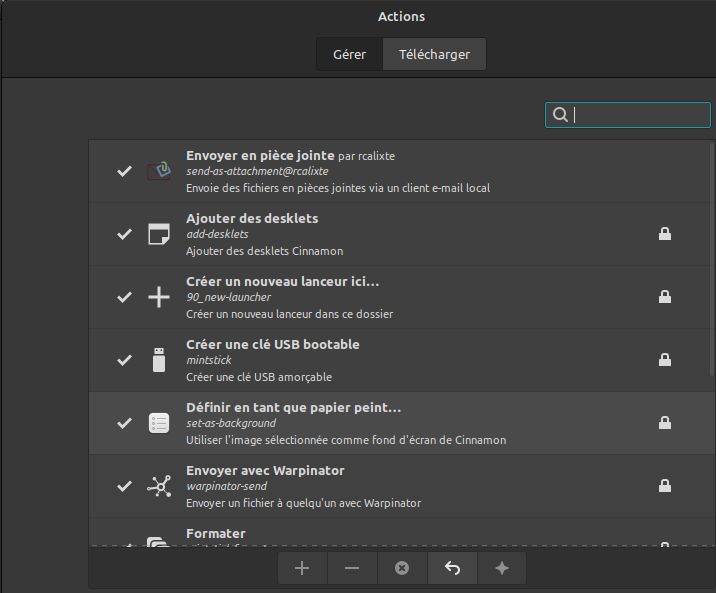Click the set-as-background identifier text

[x=231, y=424]
